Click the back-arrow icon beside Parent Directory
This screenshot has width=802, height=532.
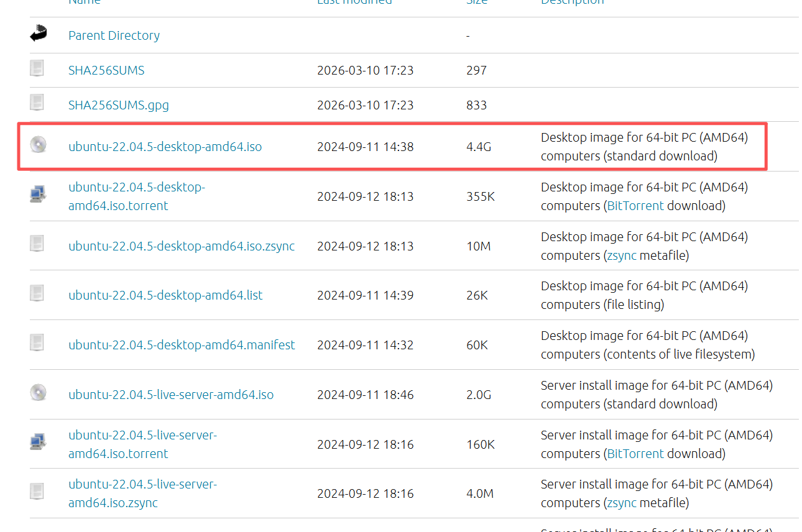click(x=38, y=34)
